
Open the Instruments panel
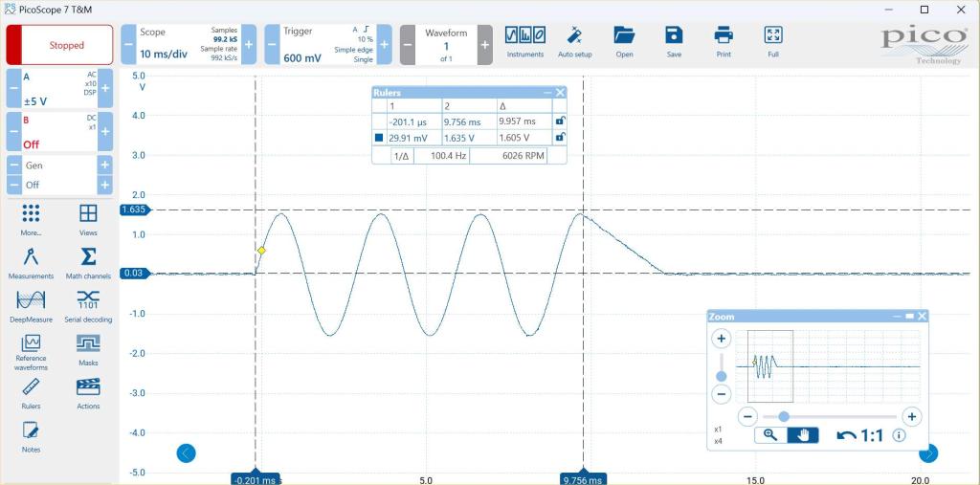coord(524,41)
